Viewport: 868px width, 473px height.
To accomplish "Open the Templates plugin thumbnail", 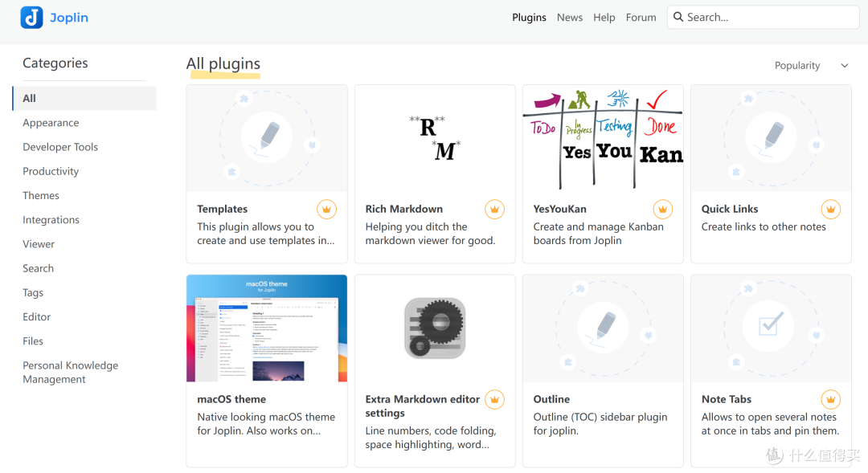I will pyautogui.click(x=267, y=138).
